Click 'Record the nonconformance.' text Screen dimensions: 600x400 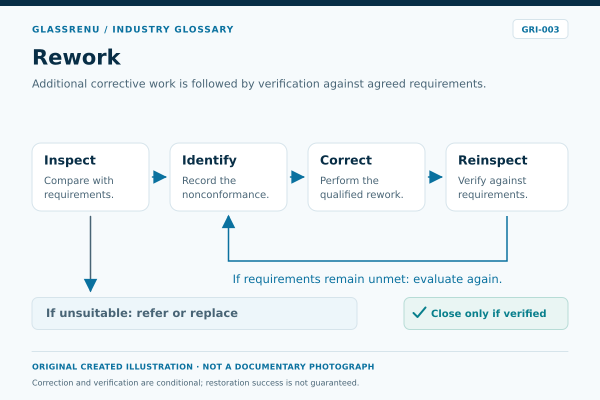pyautogui.click(x=225, y=187)
